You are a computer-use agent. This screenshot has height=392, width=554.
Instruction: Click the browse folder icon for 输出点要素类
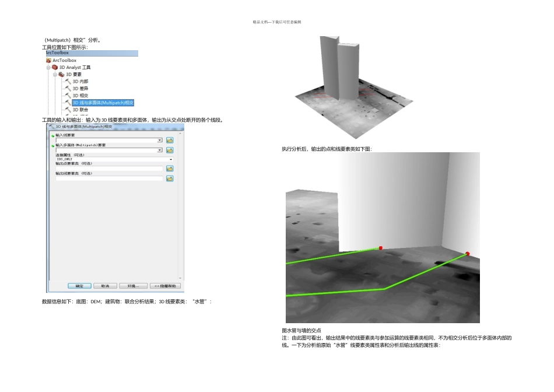(170, 169)
